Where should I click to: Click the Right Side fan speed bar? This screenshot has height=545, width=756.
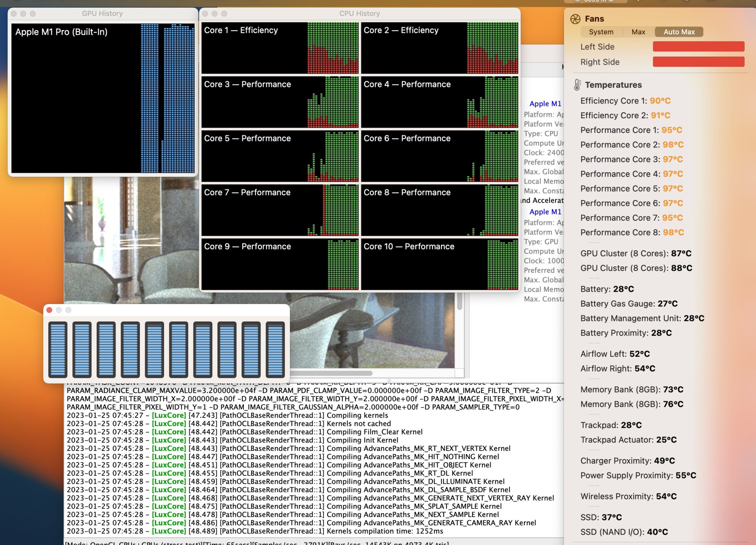(x=698, y=62)
